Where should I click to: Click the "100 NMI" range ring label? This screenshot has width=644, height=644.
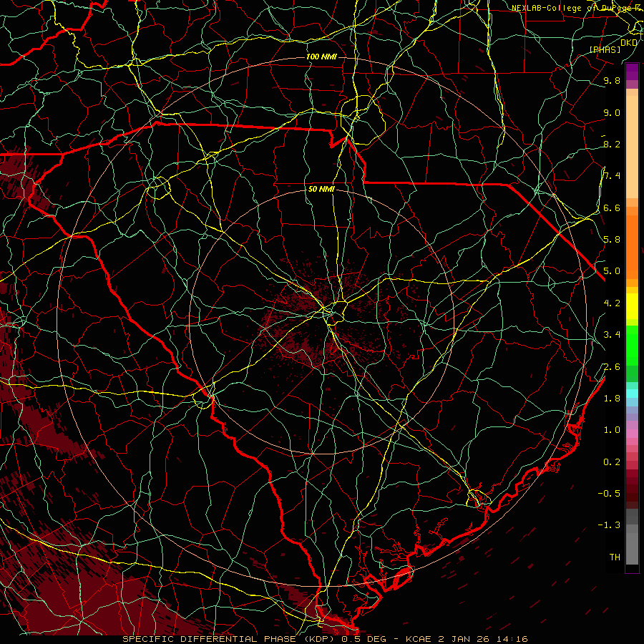pos(321,57)
